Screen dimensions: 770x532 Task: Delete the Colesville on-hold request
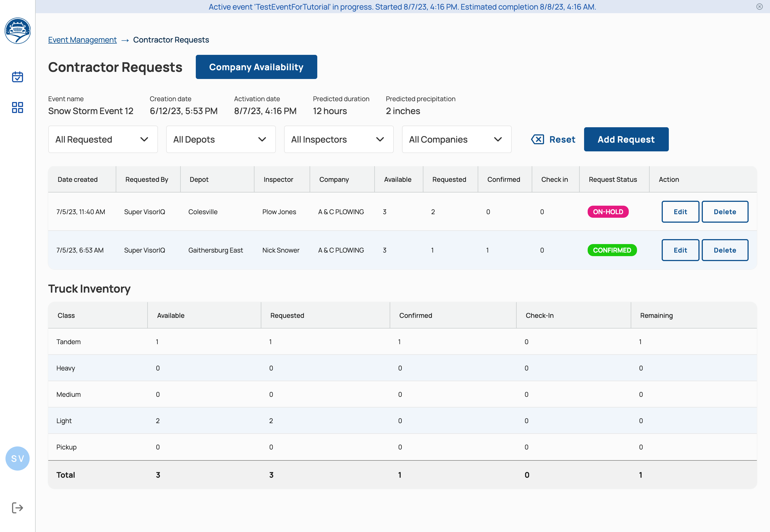coord(725,212)
